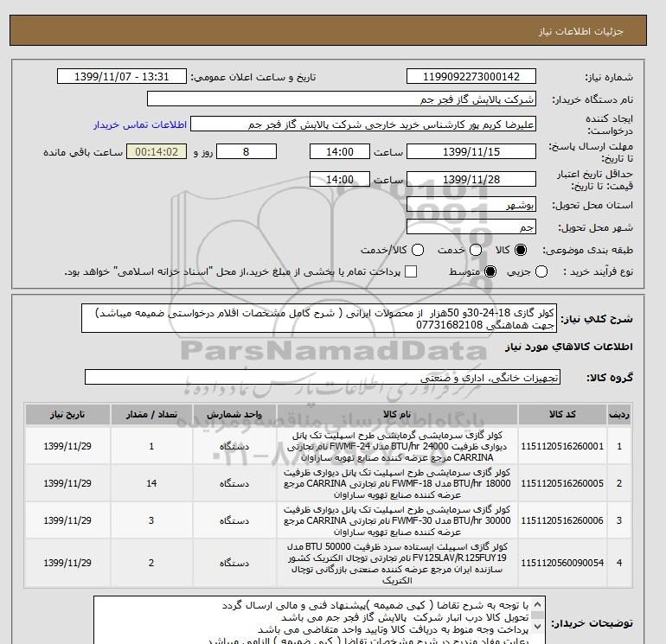
Task: Click quantity 14 in row 2
Action: 151,483
